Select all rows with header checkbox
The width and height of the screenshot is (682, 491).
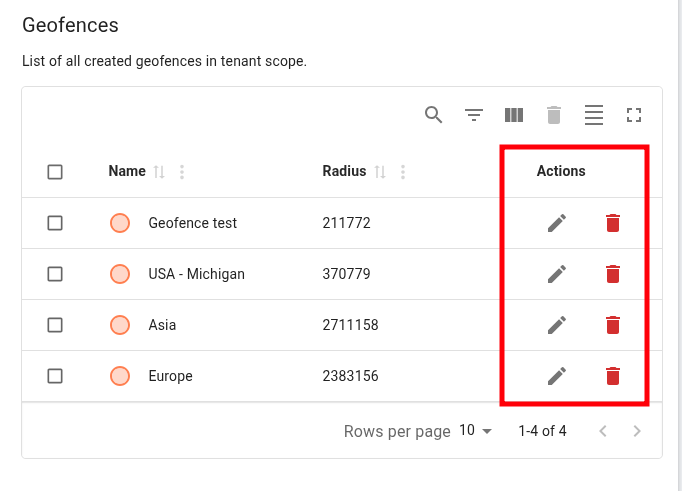[55, 172]
